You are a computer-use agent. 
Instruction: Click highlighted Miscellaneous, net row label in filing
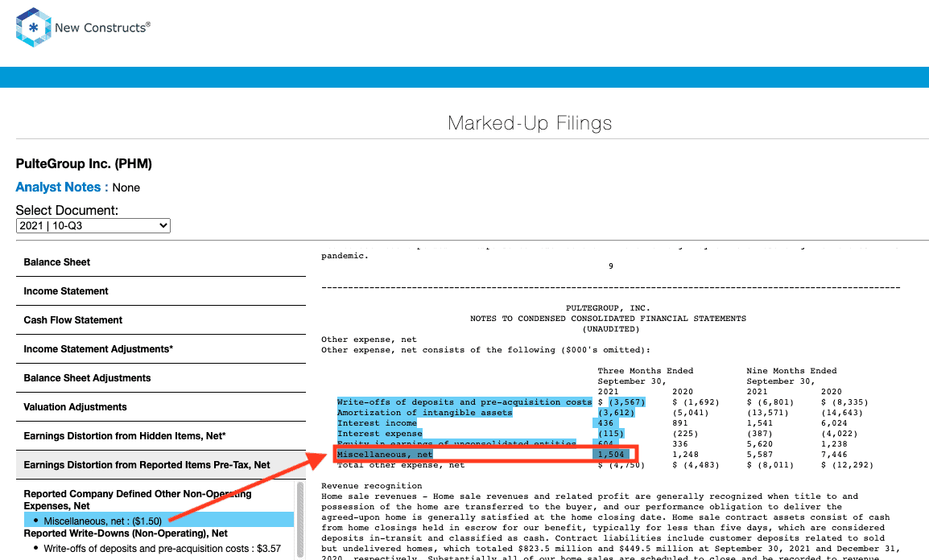point(385,455)
